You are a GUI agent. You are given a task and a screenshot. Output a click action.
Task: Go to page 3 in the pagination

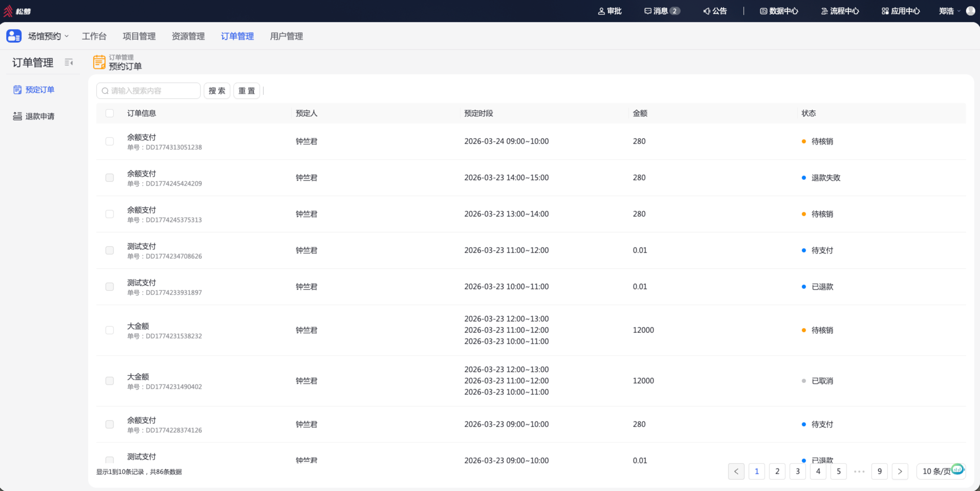point(798,471)
